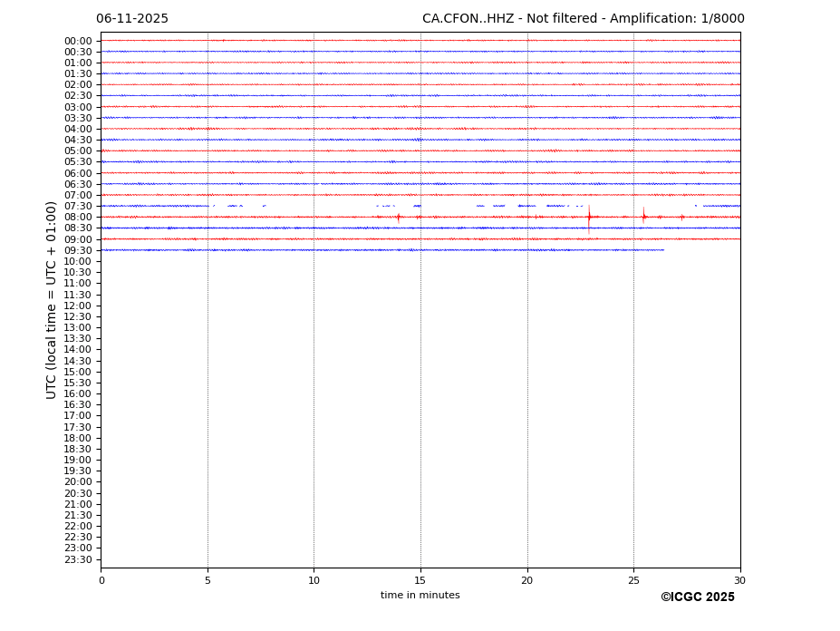Click the 18:00 time row label
Screen dimensions: 840x631
77,438
